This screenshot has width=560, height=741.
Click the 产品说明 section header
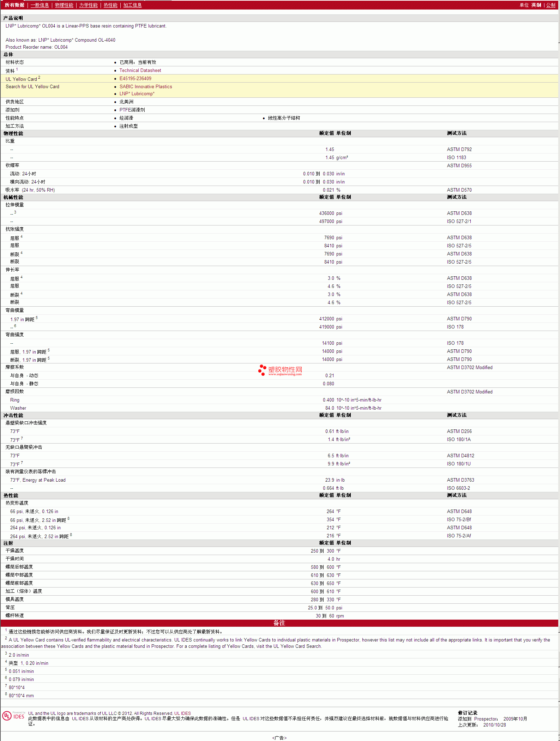(13, 18)
